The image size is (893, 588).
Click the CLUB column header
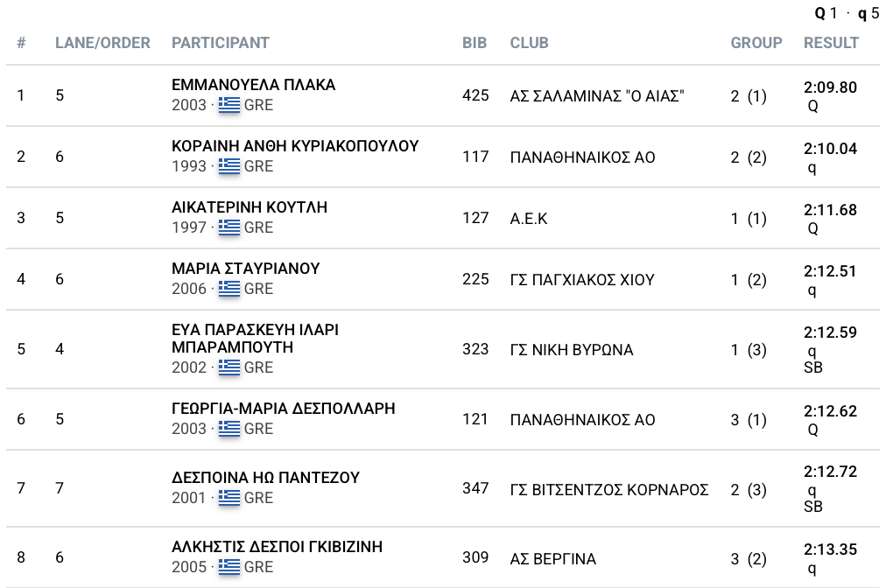[529, 43]
